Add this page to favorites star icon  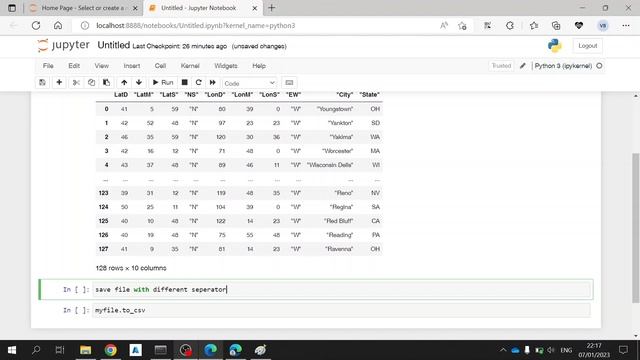coord(462,26)
